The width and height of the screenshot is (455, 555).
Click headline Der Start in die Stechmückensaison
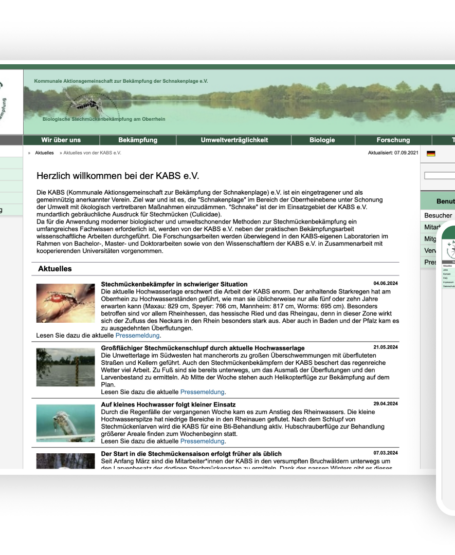pyautogui.click(x=191, y=454)
